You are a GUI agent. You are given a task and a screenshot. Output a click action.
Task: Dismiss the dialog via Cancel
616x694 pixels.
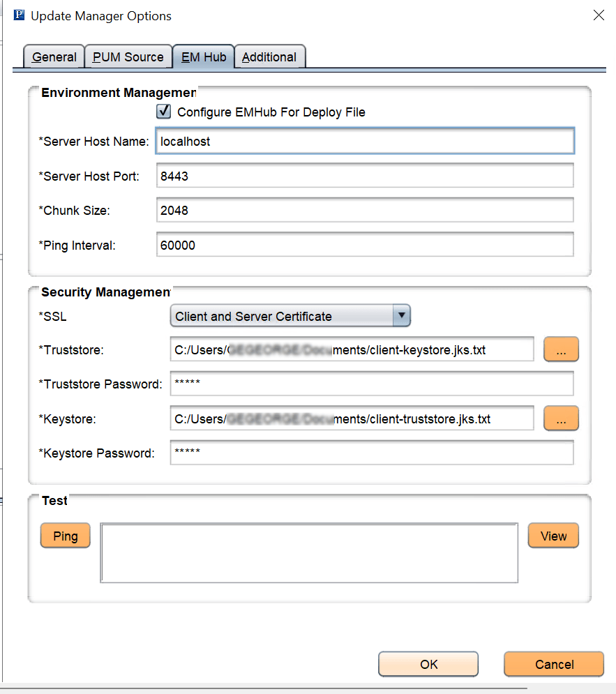(x=553, y=664)
